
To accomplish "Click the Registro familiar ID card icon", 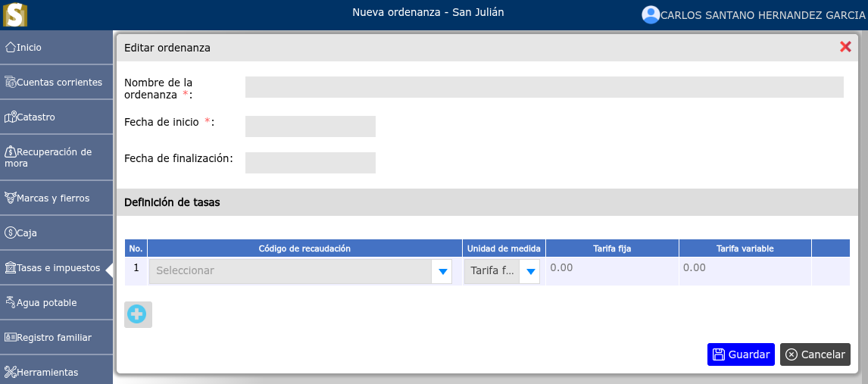I will [x=10, y=337].
